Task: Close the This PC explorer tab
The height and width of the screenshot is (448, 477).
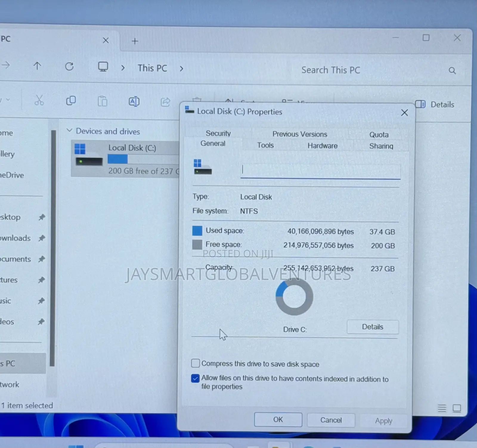Action: [x=106, y=40]
